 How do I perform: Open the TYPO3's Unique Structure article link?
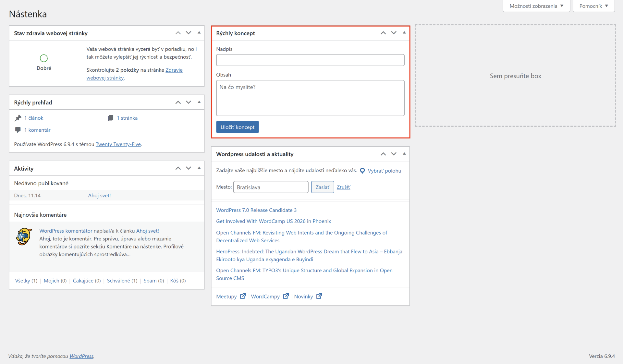point(304,274)
